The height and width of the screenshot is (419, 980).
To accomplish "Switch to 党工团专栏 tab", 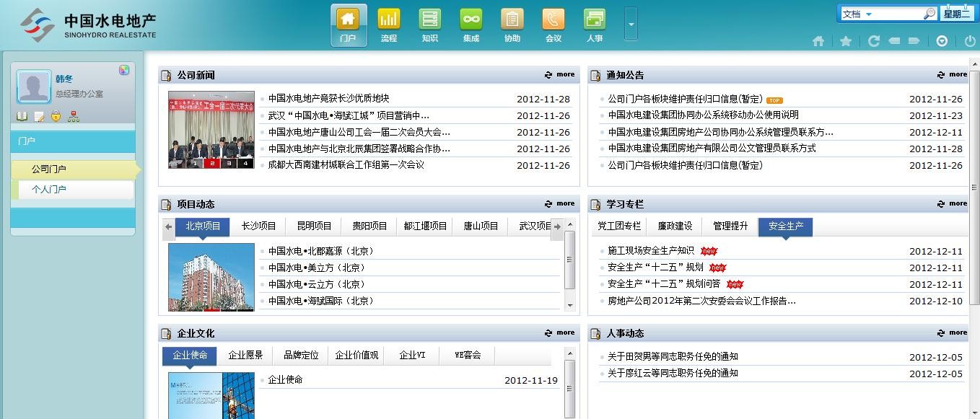I will tap(619, 226).
